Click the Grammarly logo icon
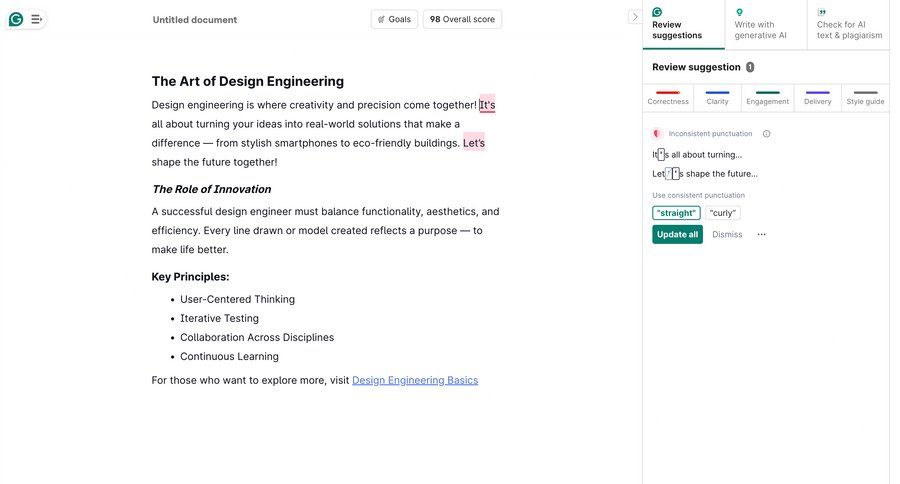 (x=16, y=20)
